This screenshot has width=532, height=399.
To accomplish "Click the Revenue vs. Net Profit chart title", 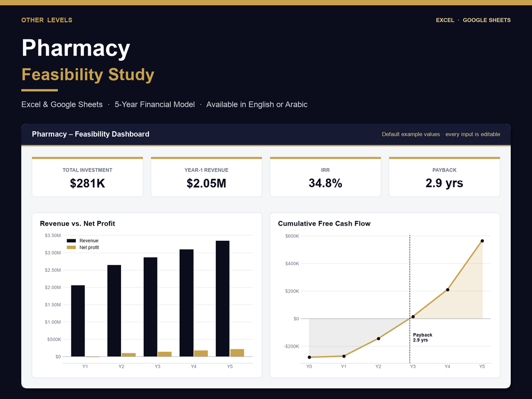I will tap(78, 223).
